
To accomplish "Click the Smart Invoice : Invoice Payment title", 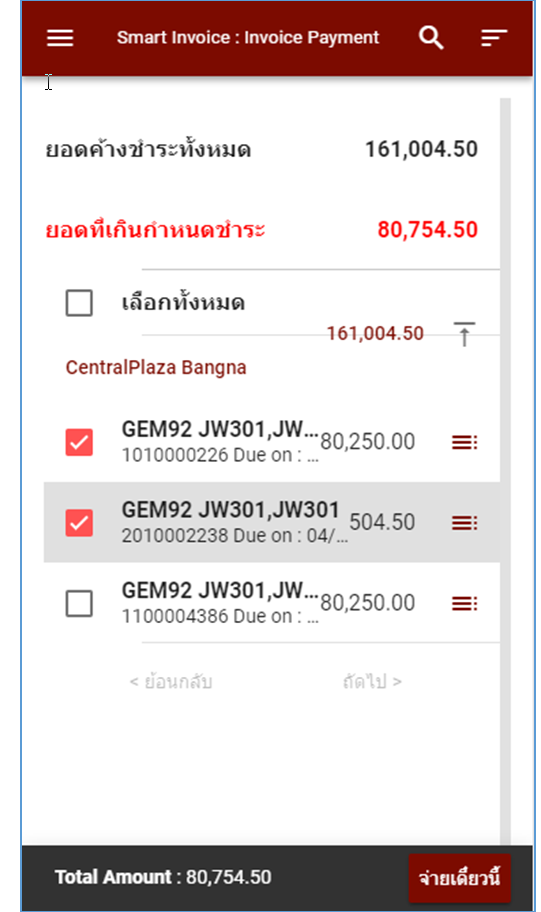I will [x=248, y=38].
